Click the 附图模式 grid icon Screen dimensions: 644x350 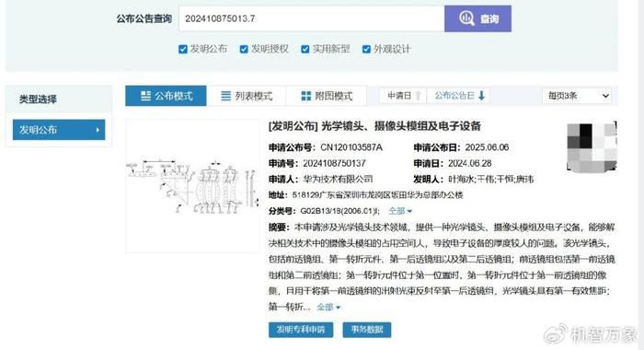[x=306, y=96]
